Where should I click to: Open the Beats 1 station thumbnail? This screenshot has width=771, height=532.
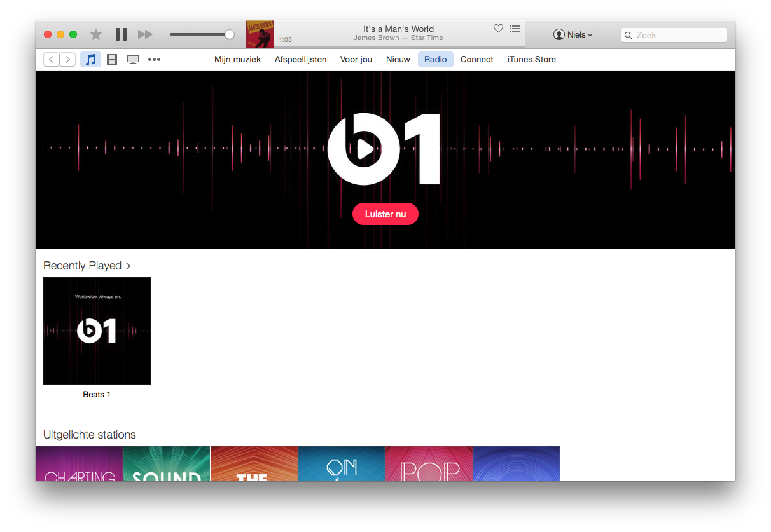click(97, 331)
